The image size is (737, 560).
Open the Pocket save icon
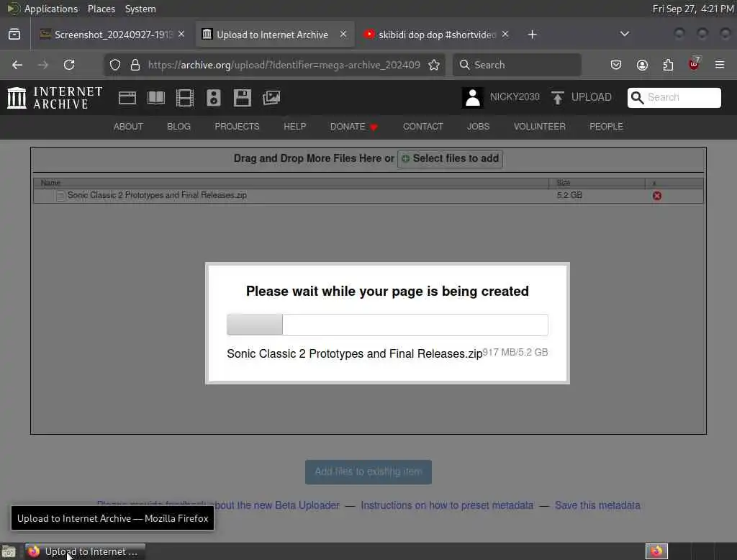[616, 65]
